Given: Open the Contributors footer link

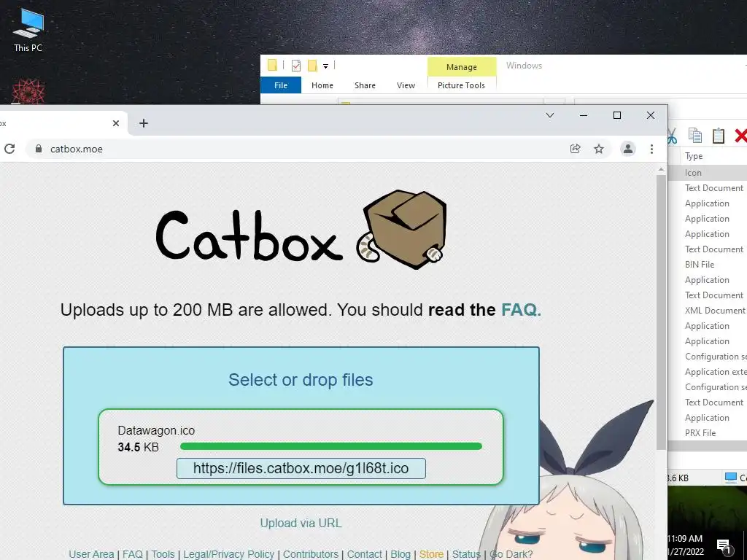Looking at the screenshot, I should tap(311, 554).
